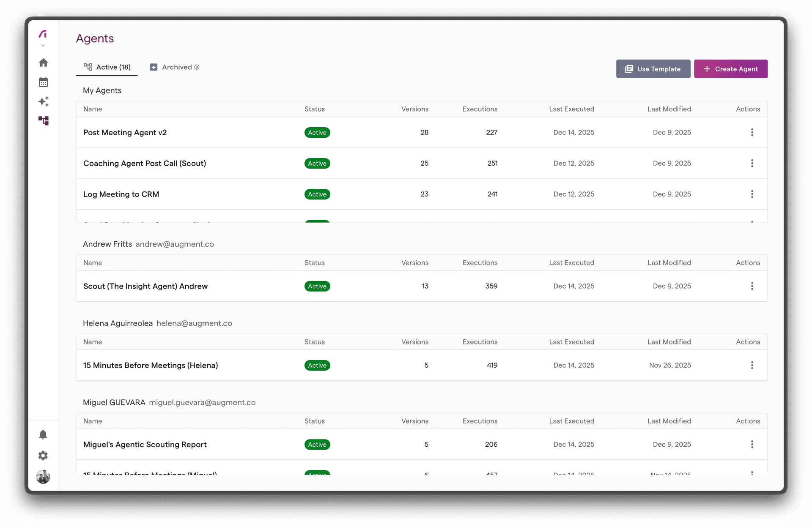The height and width of the screenshot is (527, 812).
Task: Open the Calendar icon in the sidebar
Action: 43,82
